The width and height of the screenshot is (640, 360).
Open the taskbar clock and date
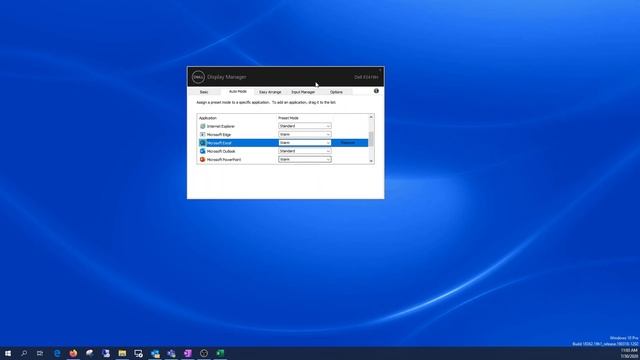click(x=629, y=353)
